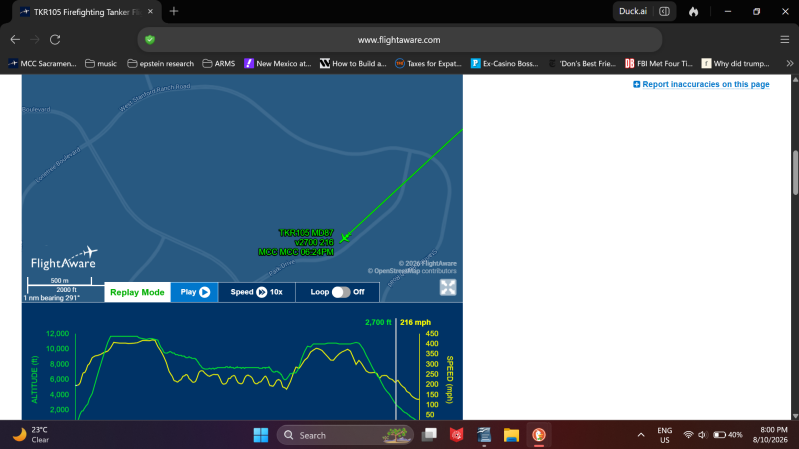Click the ENG US language indicator

(664, 435)
